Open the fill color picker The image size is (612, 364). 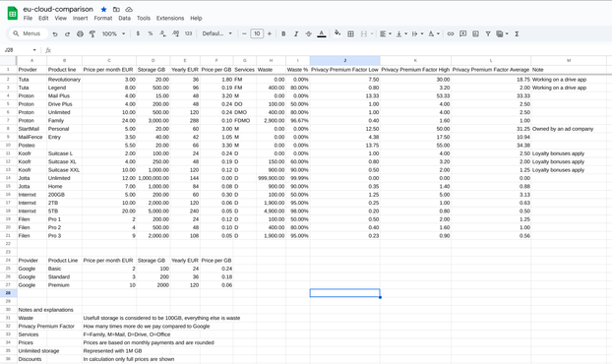pyautogui.click(x=337, y=33)
